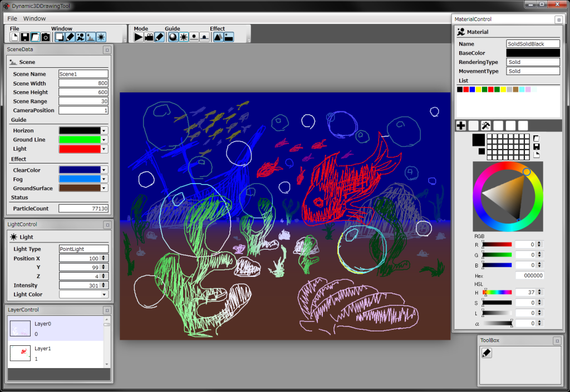Close the MaterialControl panel
Screen dimensions: 570x392
tap(559, 20)
